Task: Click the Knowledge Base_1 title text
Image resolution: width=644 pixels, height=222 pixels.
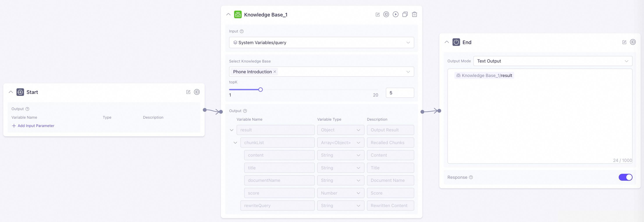Action: coord(265,15)
